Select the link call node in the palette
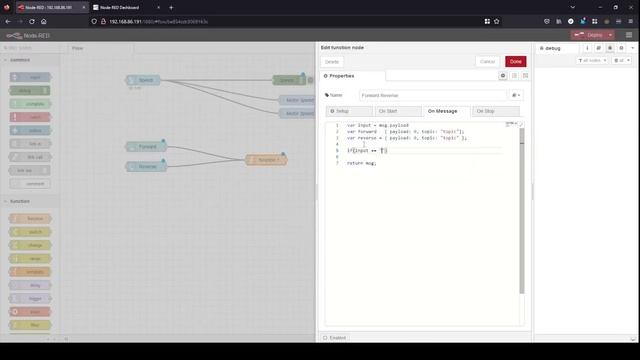Viewport: 640px width, 360px height. (x=30, y=157)
